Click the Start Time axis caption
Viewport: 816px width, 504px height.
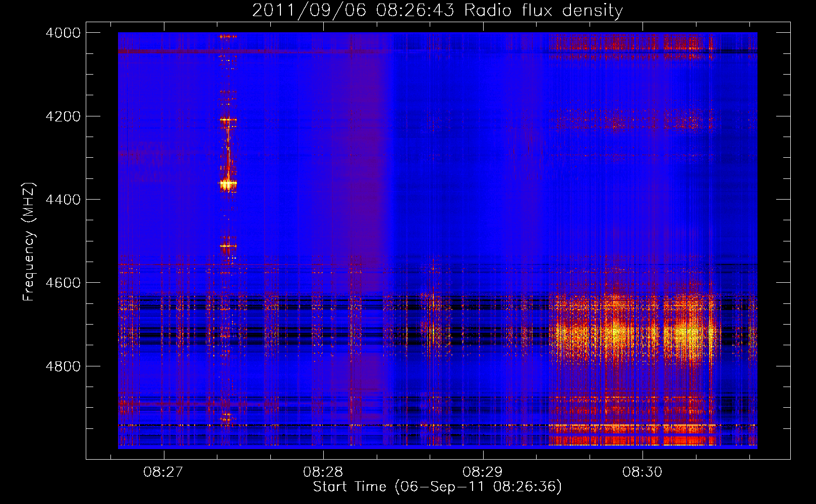pos(437,487)
